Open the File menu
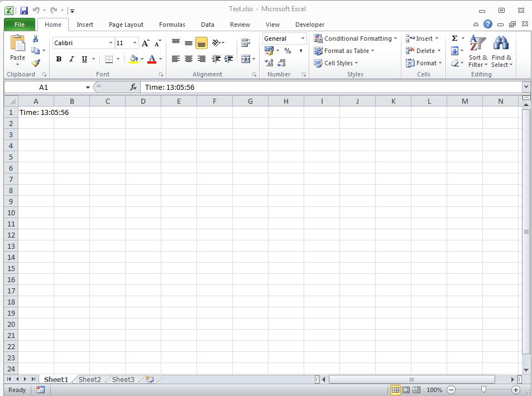Viewport: 532px width, 396px height. pyautogui.click(x=19, y=25)
